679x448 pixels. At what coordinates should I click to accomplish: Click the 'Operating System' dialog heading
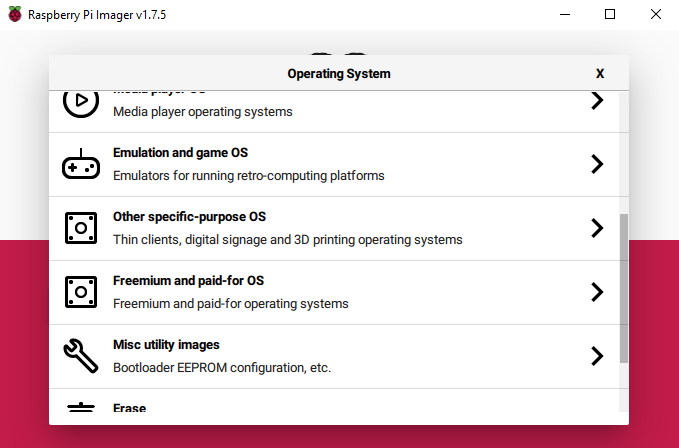[339, 74]
